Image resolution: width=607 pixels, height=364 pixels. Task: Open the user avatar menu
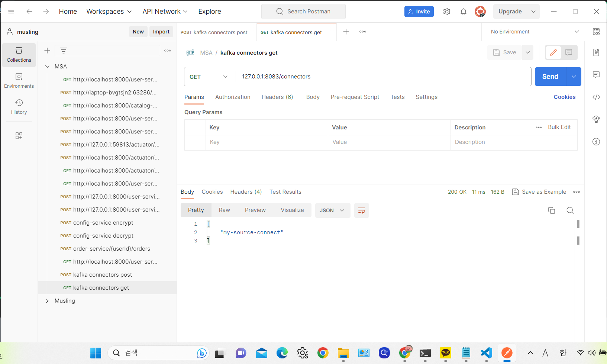[480, 12]
